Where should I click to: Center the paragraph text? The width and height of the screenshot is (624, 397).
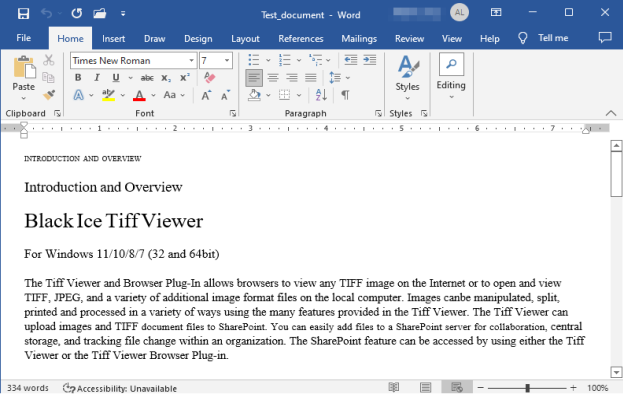(x=273, y=78)
